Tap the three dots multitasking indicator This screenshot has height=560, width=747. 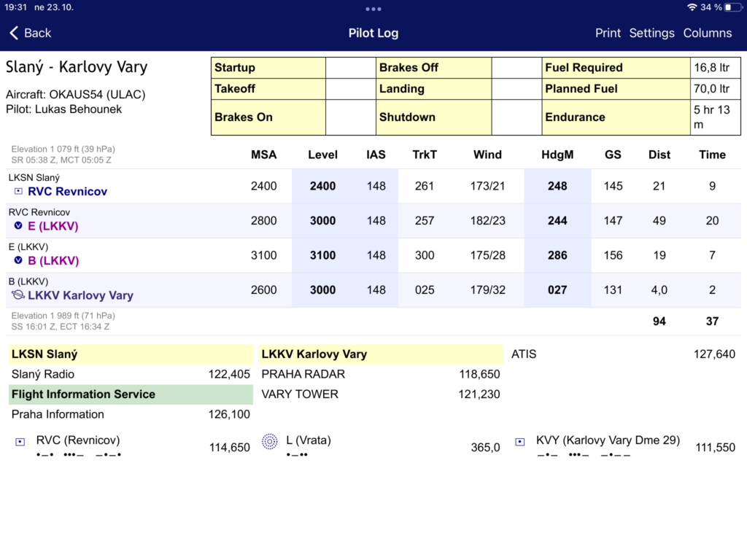373,9
